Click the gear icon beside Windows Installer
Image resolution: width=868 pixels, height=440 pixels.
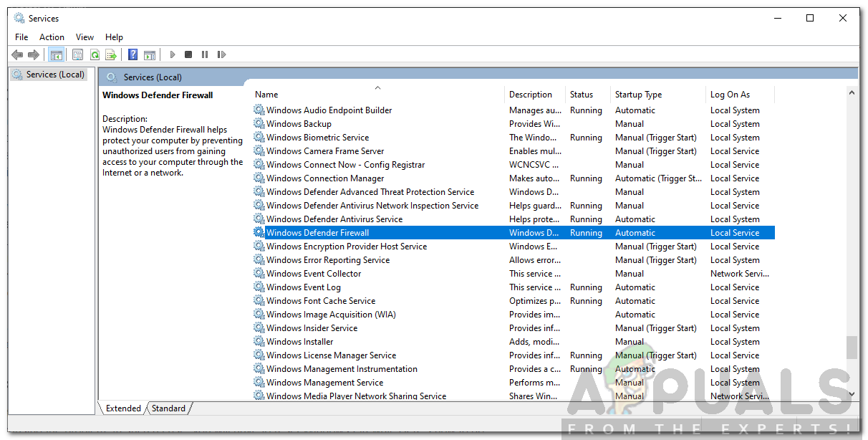coord(259,342)
